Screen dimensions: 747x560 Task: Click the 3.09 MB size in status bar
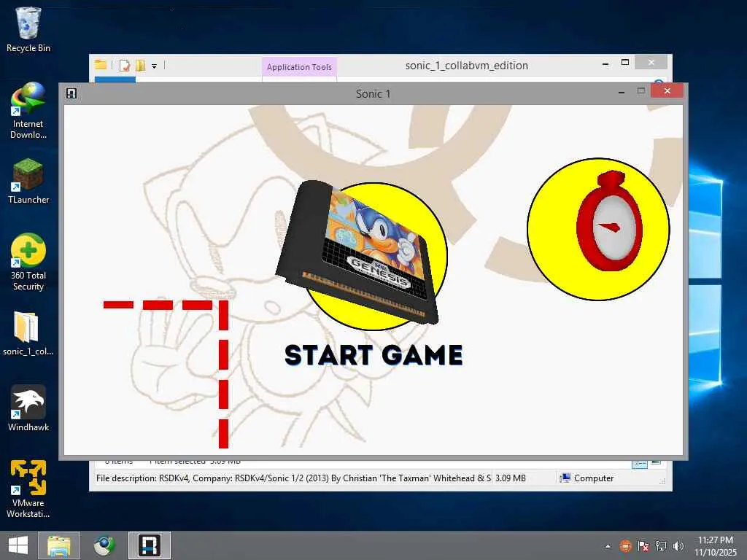pyautogui.click(x=510, y=478)
